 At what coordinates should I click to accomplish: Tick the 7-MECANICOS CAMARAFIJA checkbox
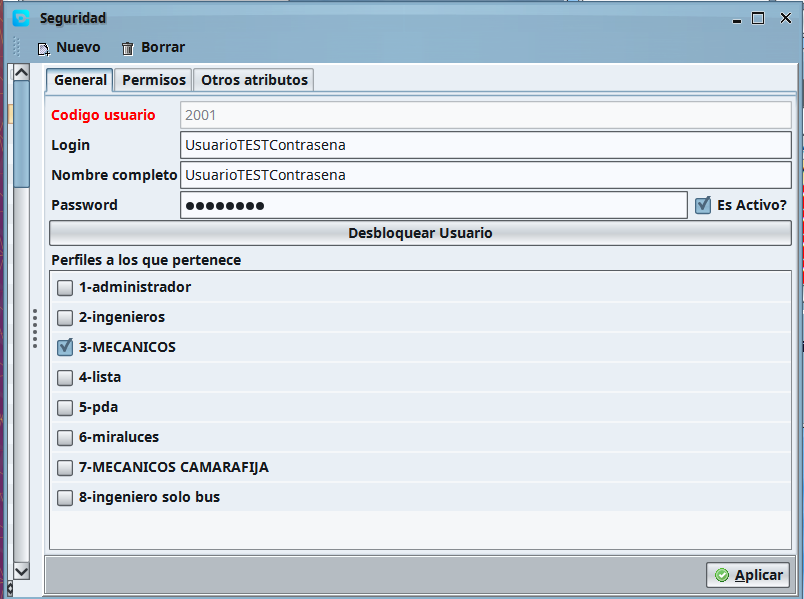pos(65,468)
